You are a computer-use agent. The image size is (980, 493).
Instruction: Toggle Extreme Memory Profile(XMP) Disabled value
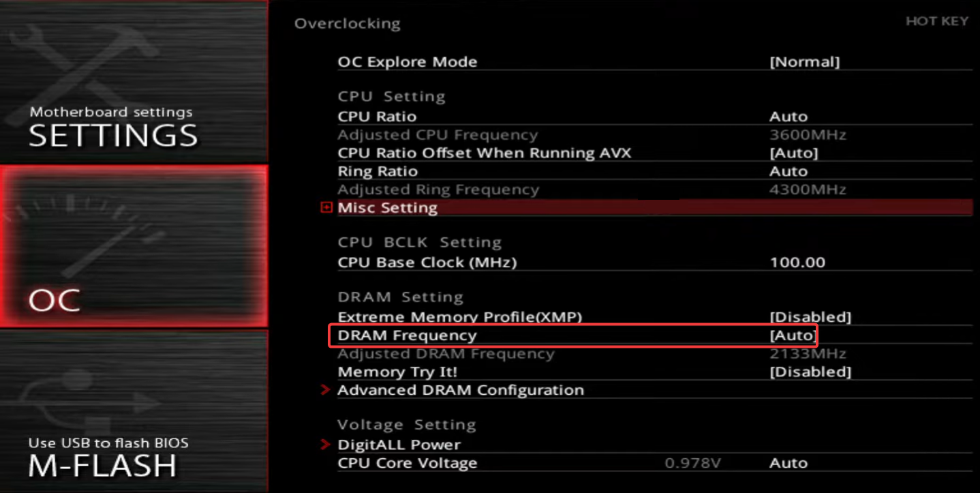(x=810, y=317)
